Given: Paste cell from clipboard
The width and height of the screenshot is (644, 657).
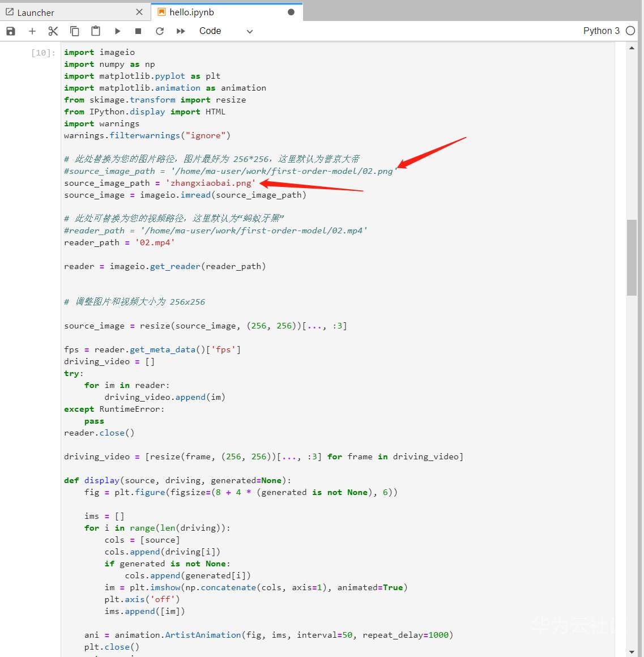Looking at the screenshot, I should [x=96, y=31].
